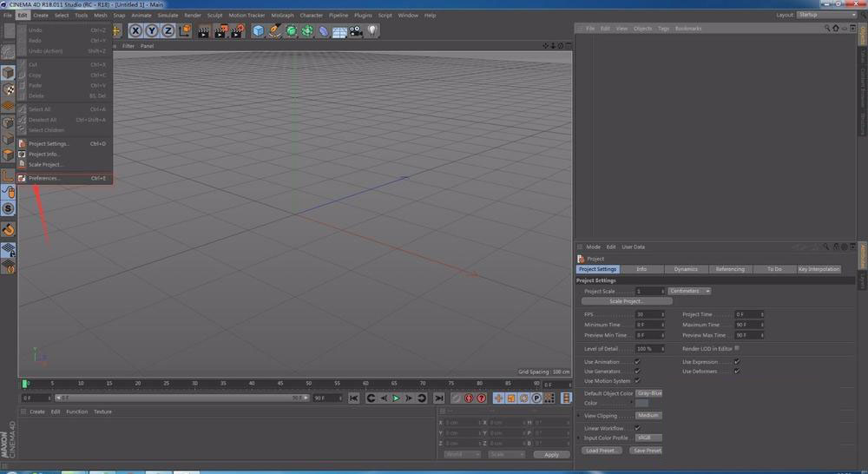The height and width of the screenshot is (474, 868).
Task: Click the Load Preset button
Action: [x=602, y=451]
